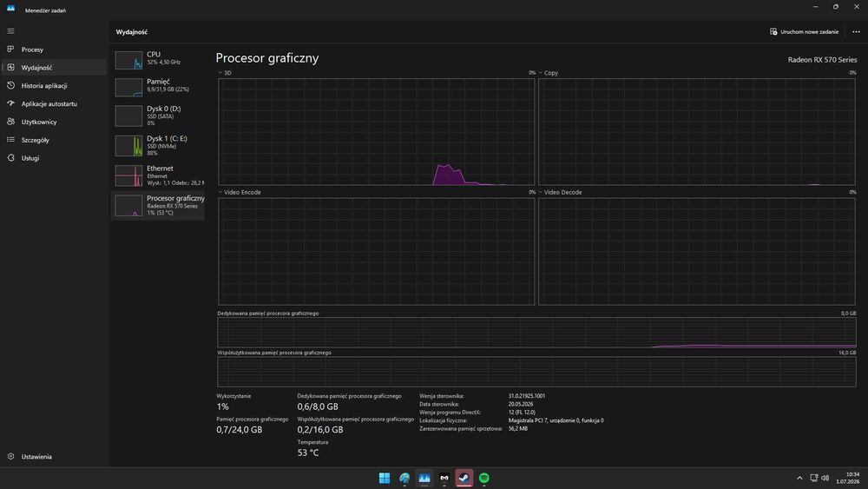Click the Szczegóły list icon

[x=10, y=140]
